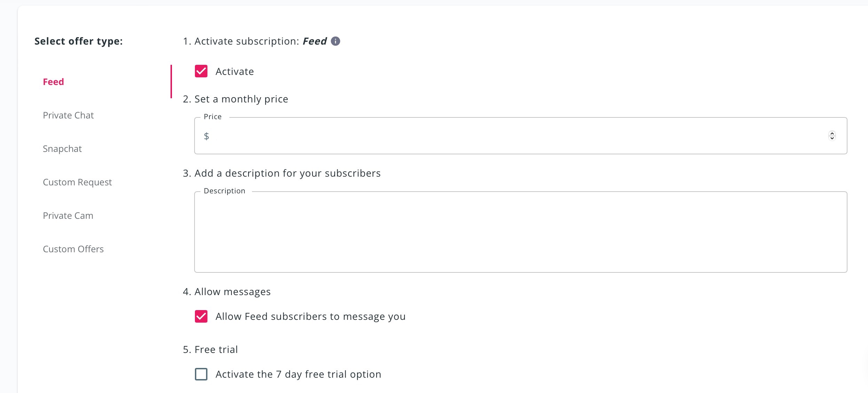This screenshot has height=393, width=868.
Task: Enable the 7 day free trial checkbox
Action: click(201, 374)
